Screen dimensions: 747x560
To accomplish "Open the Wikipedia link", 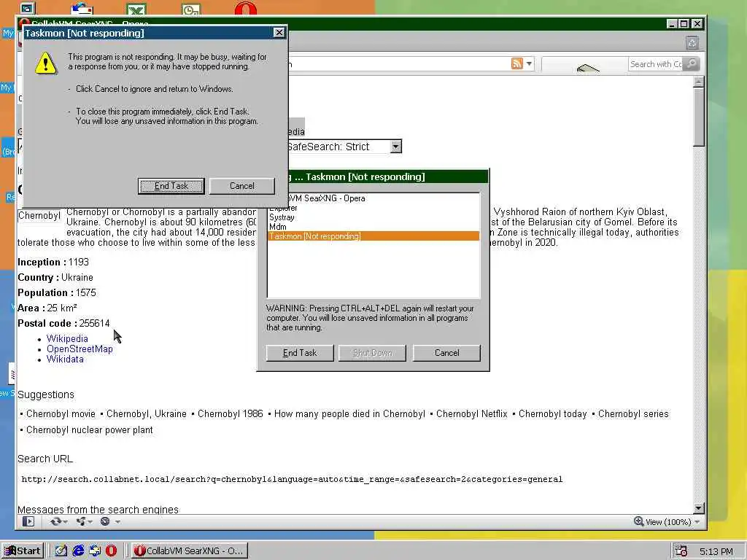I will 67,338.
